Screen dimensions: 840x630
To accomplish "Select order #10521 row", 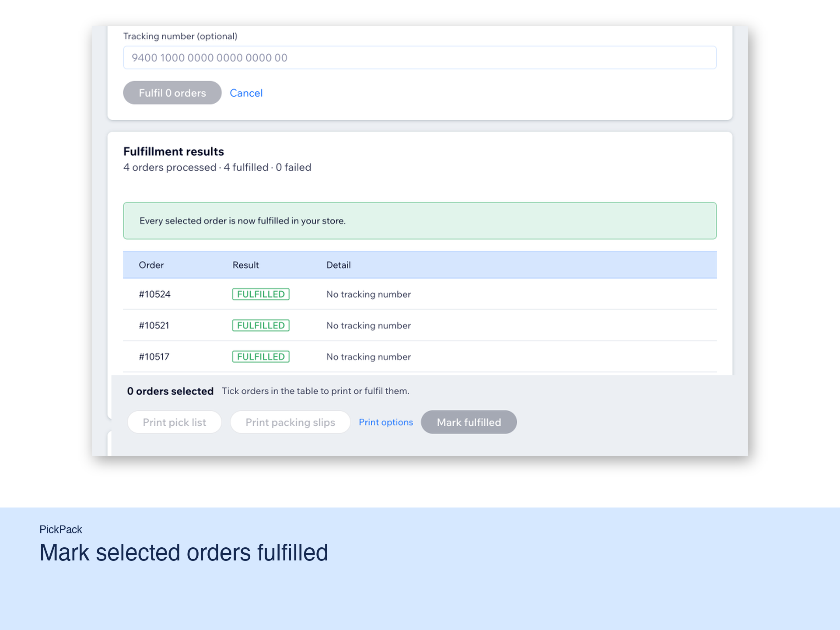I will pyautogui.click(x=420, y=325).
